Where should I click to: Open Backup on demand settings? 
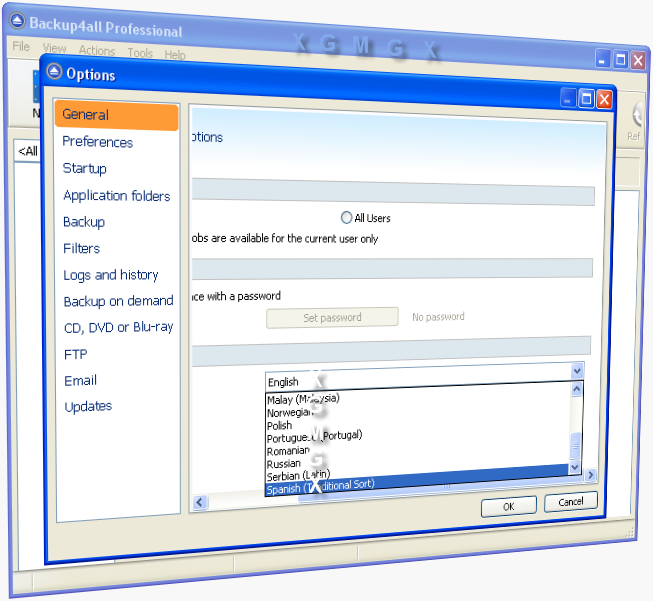[x=118, y=301]
